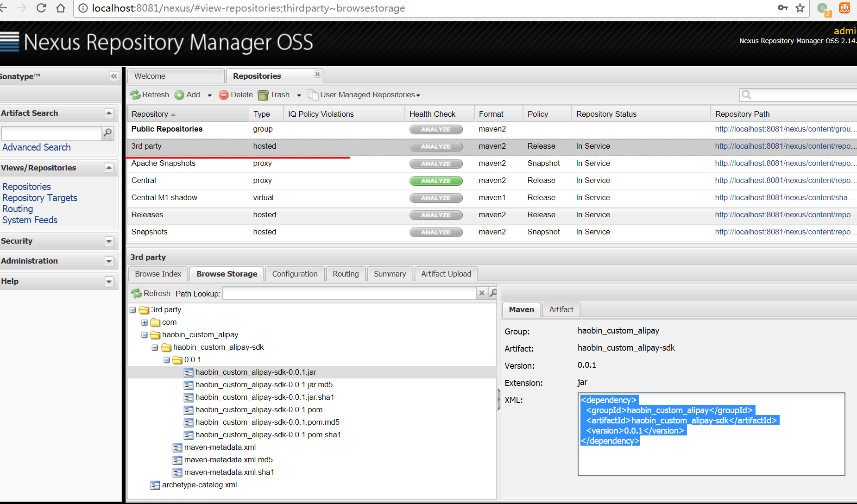Go to browser home page
857x504 pixels.
tap(61, 8)
